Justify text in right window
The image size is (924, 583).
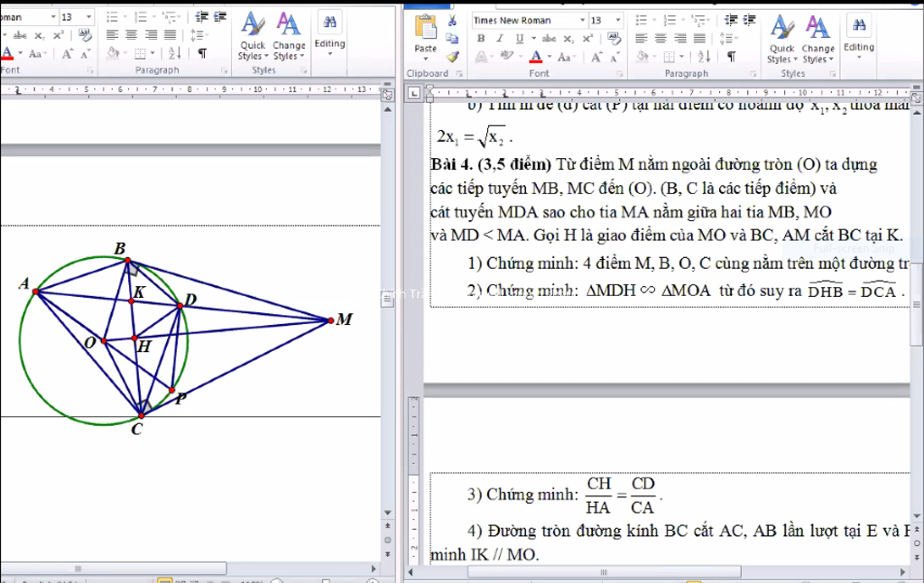coord(699,39)
